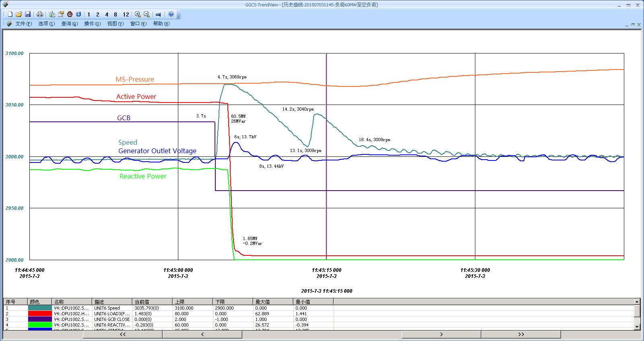Click the Active Power curve label
The width and height of the screenshot is (644, 341).
[136, 97]
